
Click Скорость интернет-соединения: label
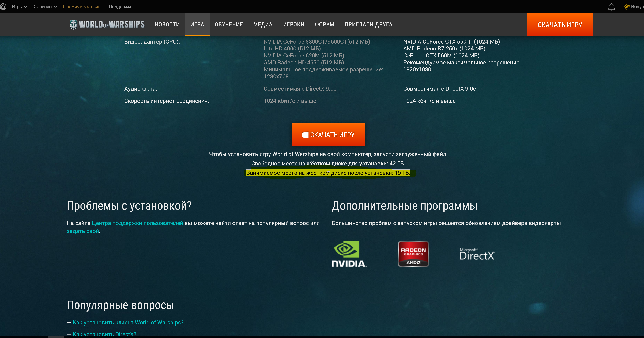(167, 101)
